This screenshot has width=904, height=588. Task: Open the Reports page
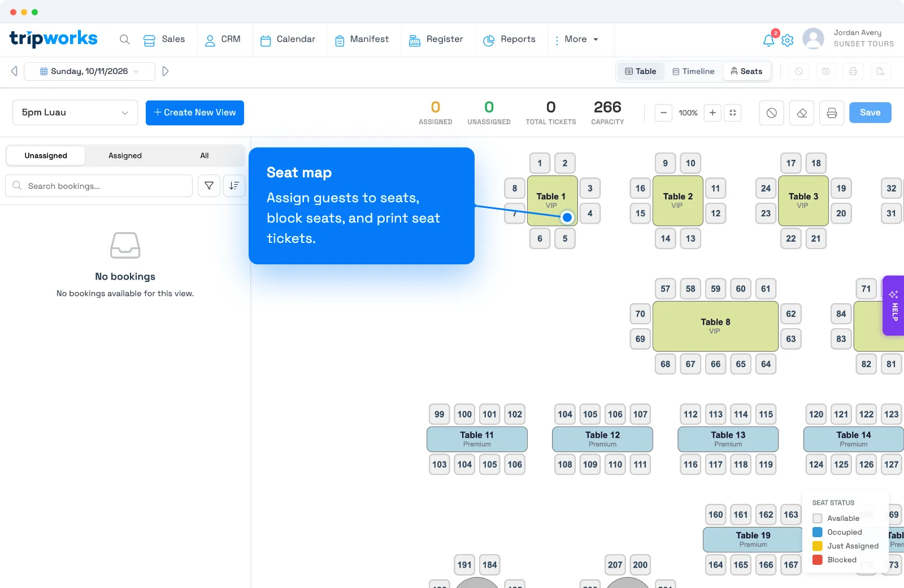509,40
